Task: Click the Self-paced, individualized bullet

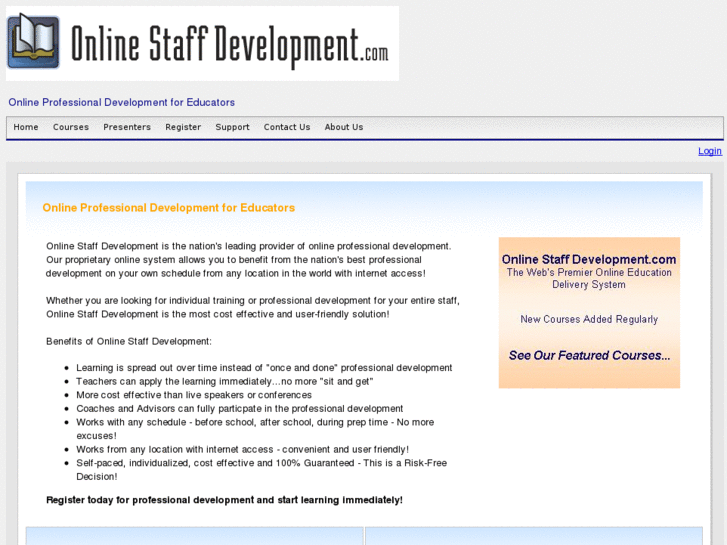Action: click(x=261, y=470)
